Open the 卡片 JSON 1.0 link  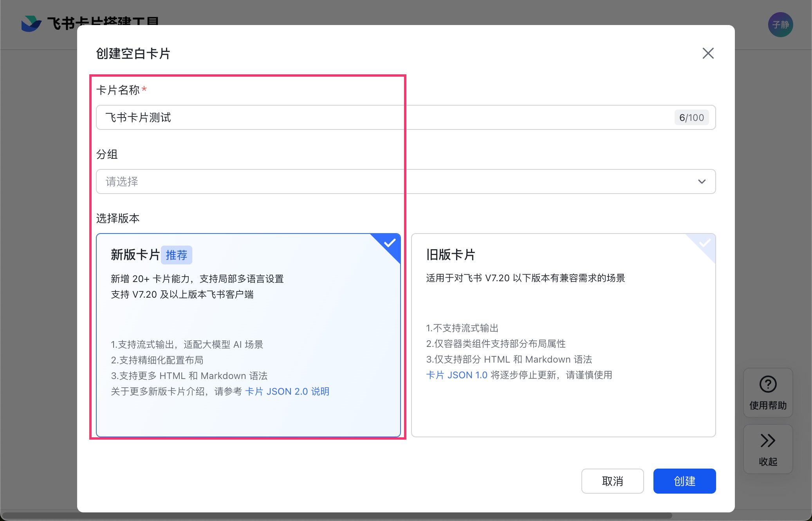click(x=457, y=375)
